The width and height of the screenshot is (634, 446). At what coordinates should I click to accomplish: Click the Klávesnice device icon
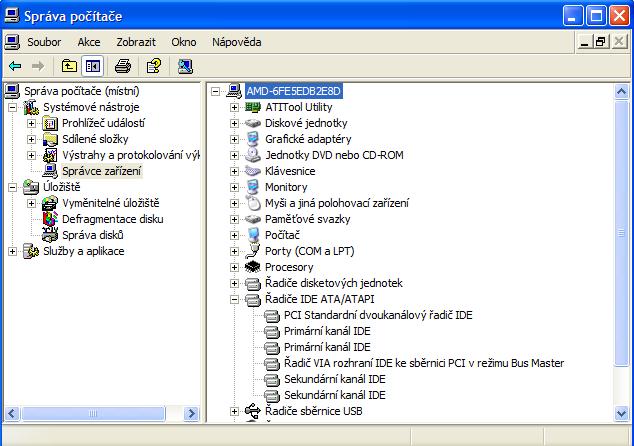coord(253,171)
